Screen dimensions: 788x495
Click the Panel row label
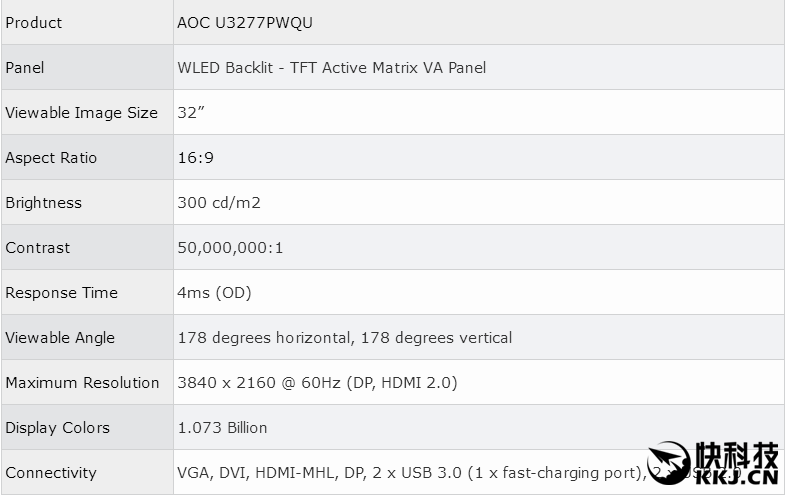click(x=25, y=67)
